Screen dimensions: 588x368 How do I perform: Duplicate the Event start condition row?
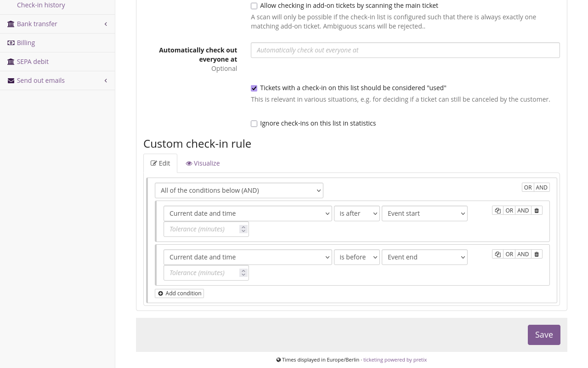coord(498,210)
